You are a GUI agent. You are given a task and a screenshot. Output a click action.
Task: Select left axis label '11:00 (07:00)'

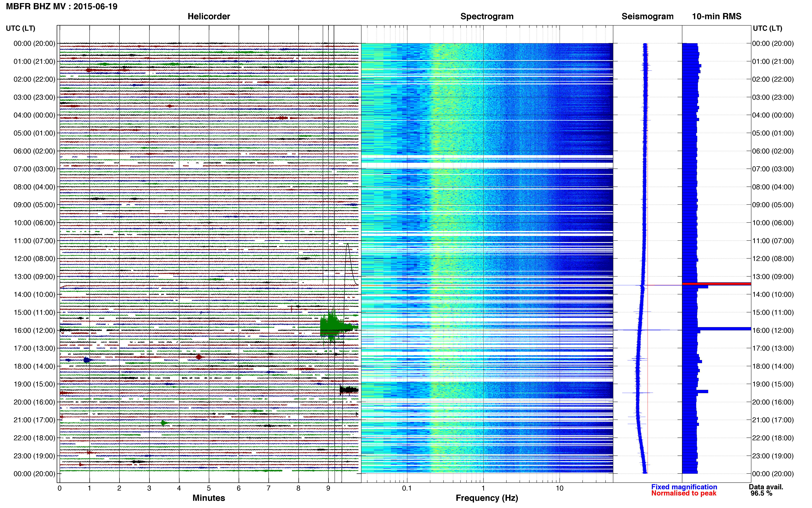coord(34,241)
